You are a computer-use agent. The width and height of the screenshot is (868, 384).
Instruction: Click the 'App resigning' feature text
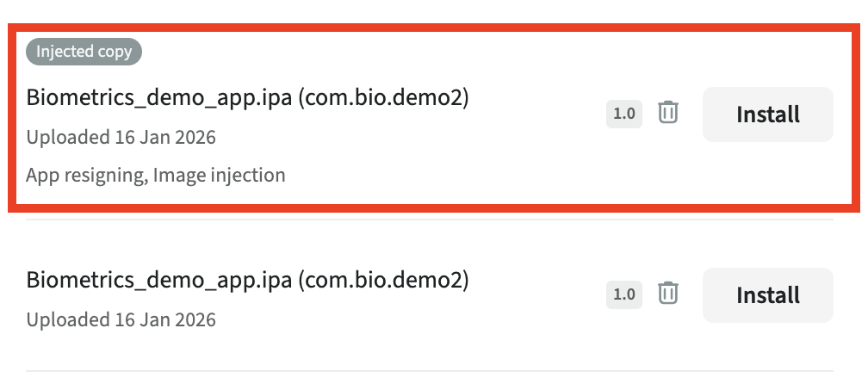86,176
